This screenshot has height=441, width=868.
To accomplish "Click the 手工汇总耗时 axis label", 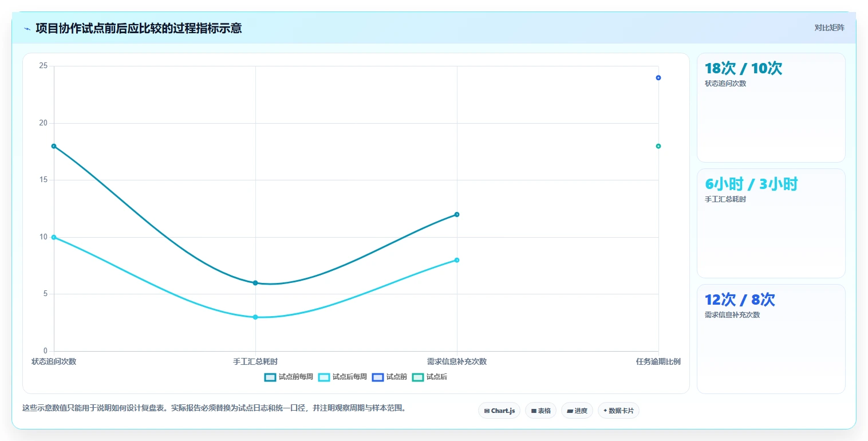I will point(255,362).
